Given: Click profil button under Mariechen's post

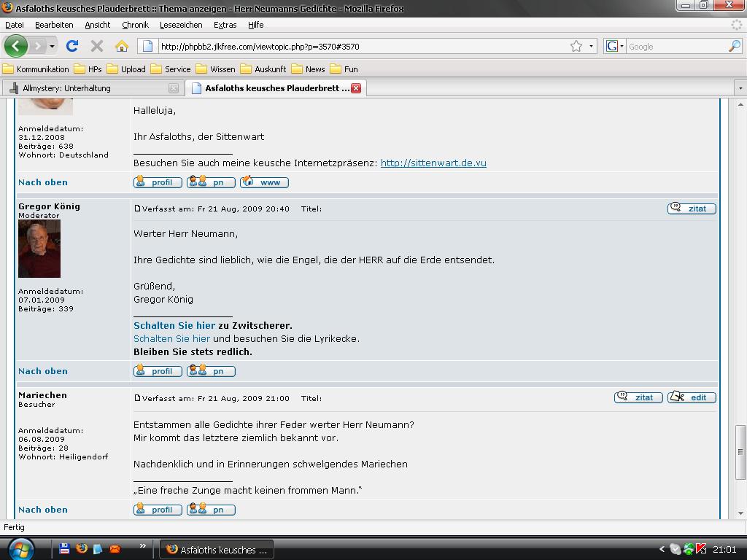Looking at the screenshot, I should click(x=158, y=510).
